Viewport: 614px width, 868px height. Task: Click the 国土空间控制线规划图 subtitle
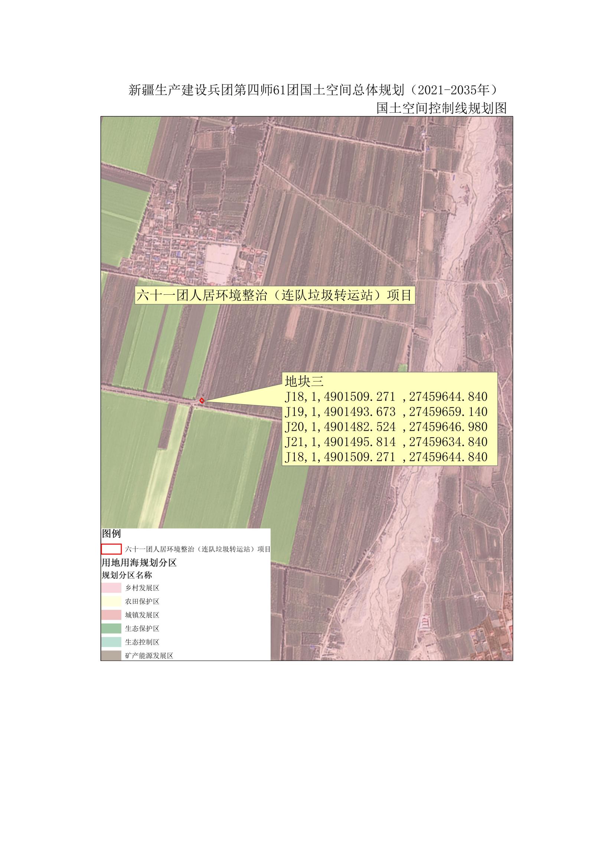pyautogui.click(x=441, y=108)
